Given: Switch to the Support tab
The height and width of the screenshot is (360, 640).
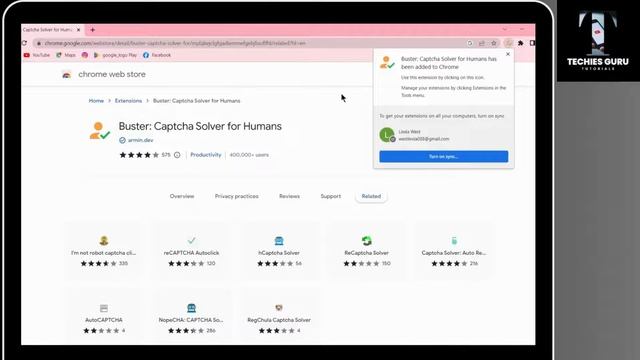Looking at the screenshot, I should [331, 196].
